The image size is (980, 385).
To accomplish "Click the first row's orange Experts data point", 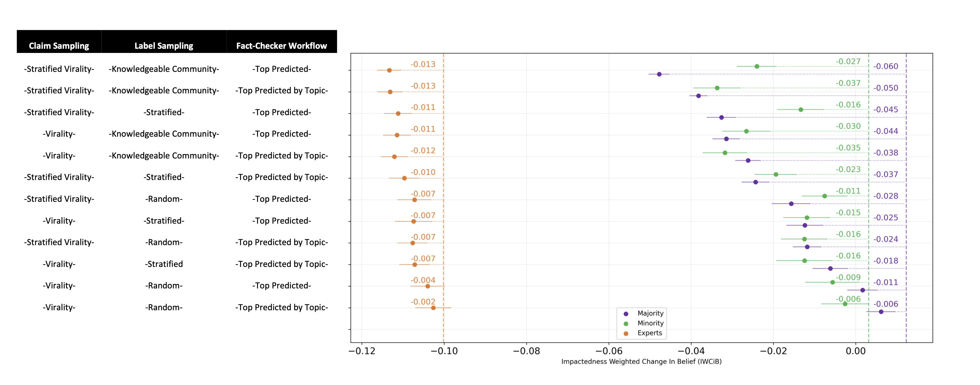I will [389, 71].
